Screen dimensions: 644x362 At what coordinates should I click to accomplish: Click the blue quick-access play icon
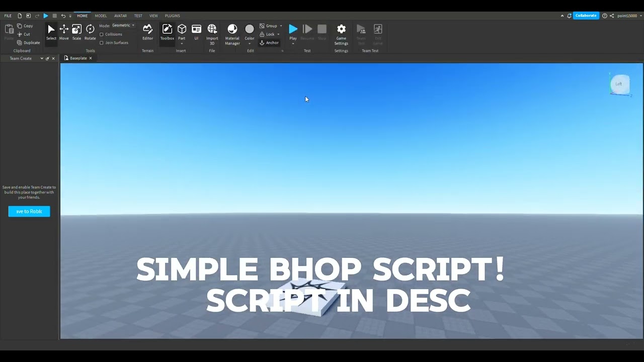[45, 16]
